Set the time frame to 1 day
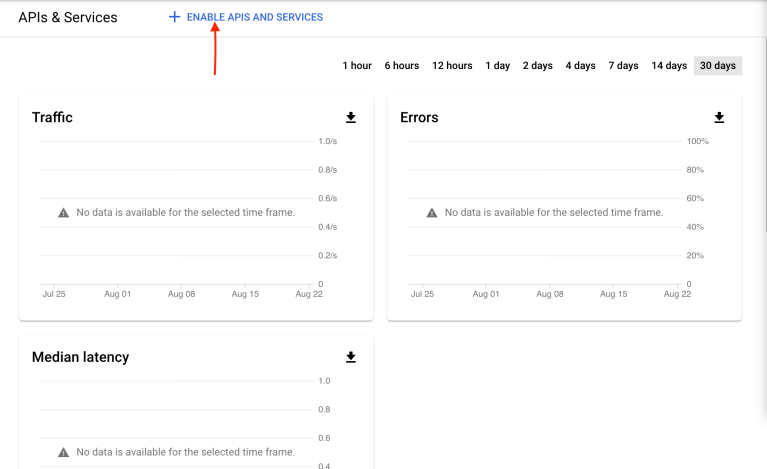 point(498,66)
